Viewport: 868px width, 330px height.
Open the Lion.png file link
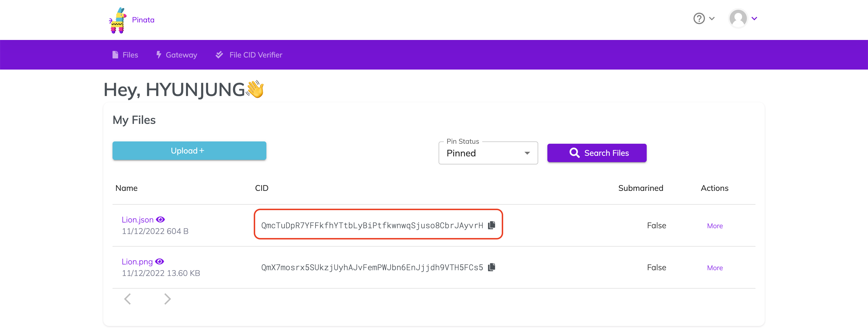coord(137,262)
